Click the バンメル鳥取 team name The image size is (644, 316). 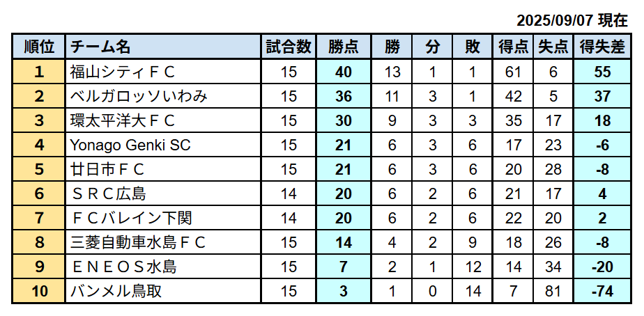(x=116, y=291)
